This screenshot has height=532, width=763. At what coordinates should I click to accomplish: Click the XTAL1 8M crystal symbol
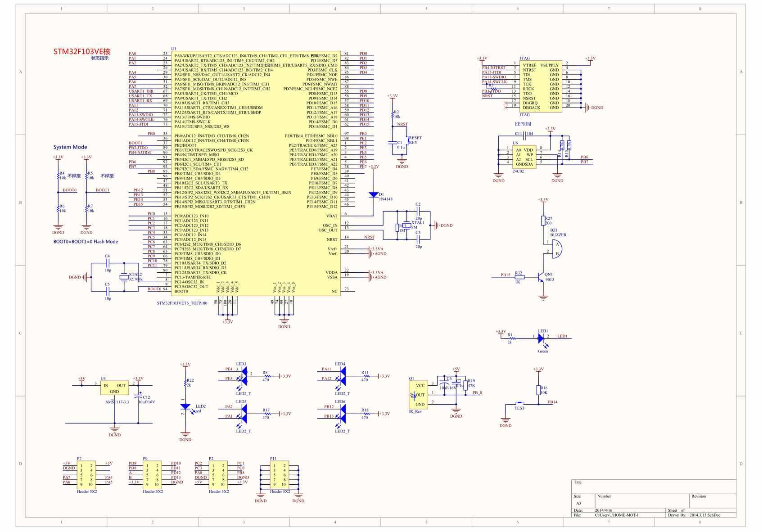[406, 226]
